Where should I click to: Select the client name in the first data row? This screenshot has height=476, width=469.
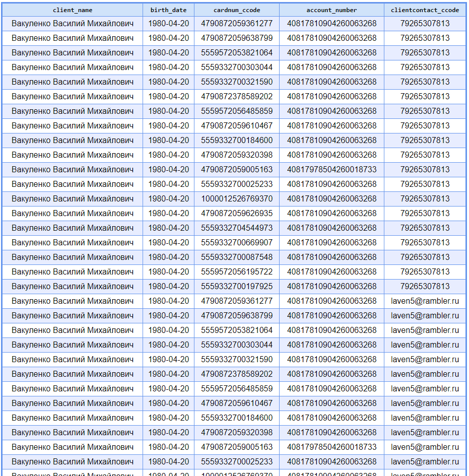tap(73, 23)
